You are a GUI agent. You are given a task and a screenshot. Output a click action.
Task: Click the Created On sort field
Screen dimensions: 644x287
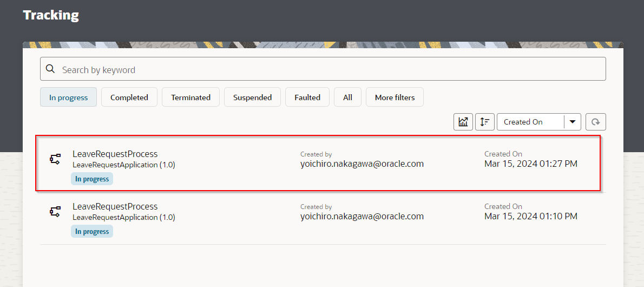click(529, 122)
